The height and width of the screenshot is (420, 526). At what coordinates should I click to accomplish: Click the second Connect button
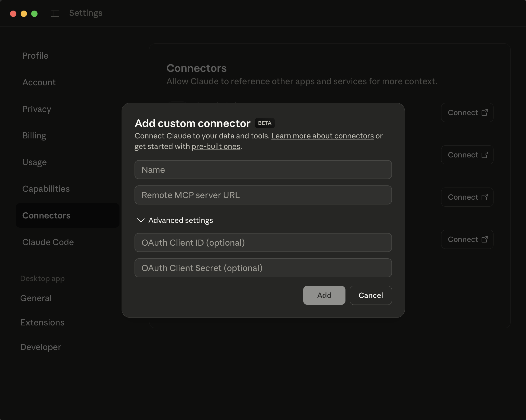[x=467, y=155]
